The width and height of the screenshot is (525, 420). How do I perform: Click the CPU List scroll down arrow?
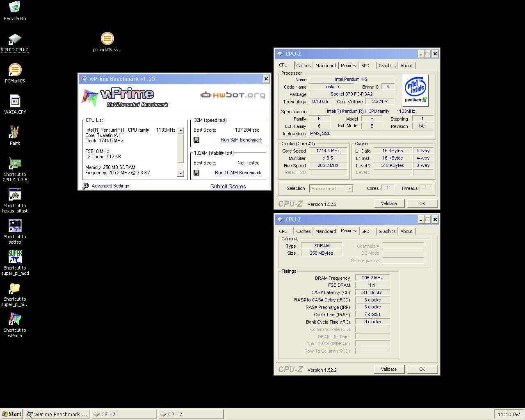(180, 173)
